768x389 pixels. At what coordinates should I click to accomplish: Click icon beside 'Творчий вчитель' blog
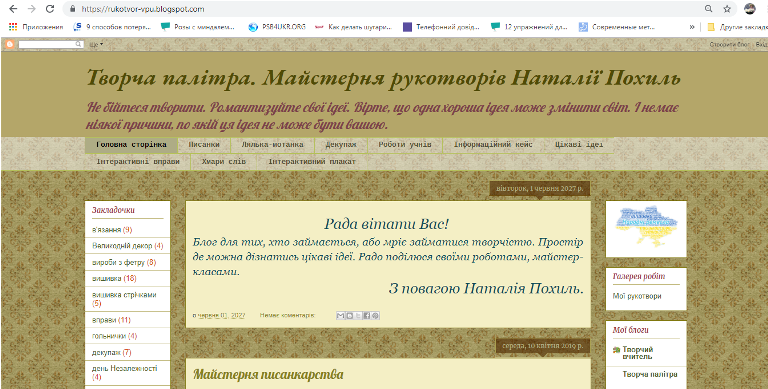616,350
